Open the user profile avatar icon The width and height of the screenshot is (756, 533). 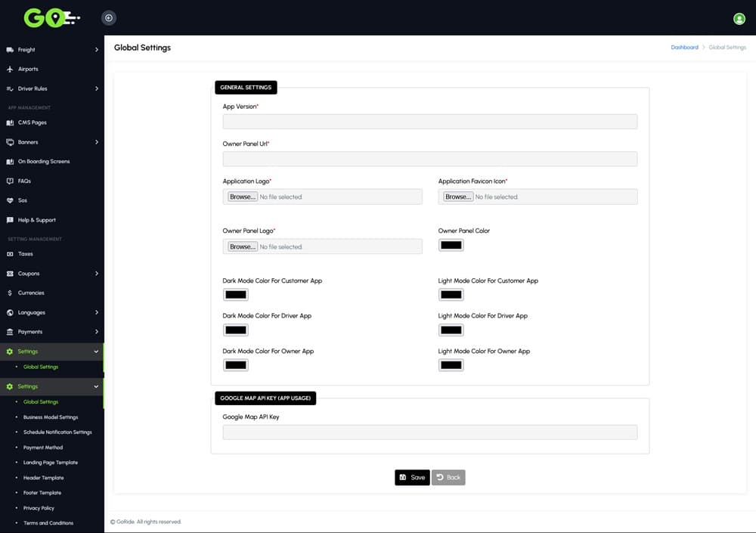(x=739, y=19)
